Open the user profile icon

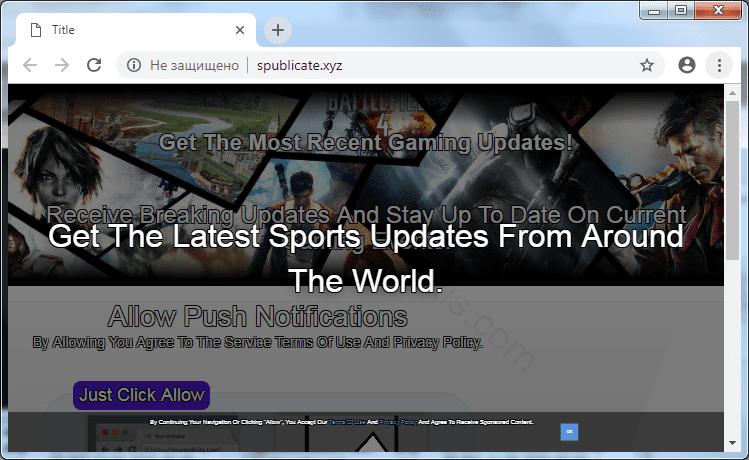686,65
